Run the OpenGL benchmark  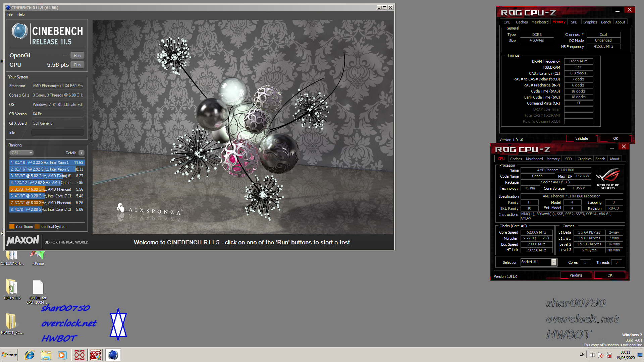(77, 56)
